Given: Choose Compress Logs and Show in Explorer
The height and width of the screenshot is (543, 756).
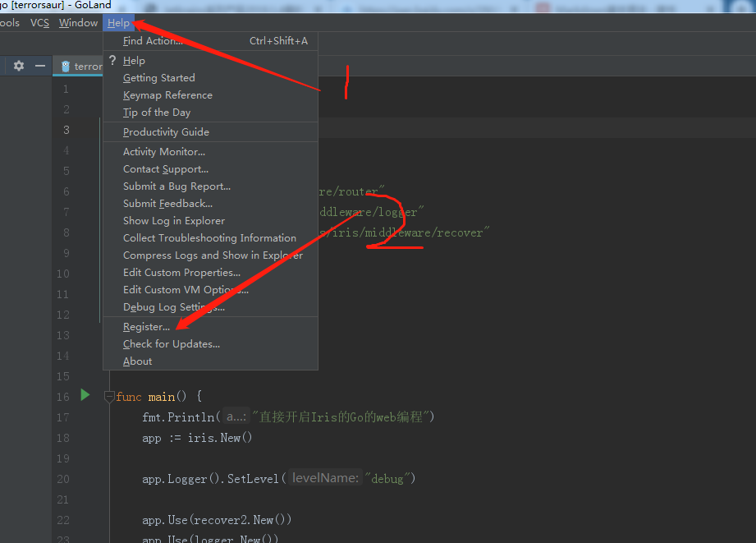Looking at the screenshot, I should tap(210, 255).
